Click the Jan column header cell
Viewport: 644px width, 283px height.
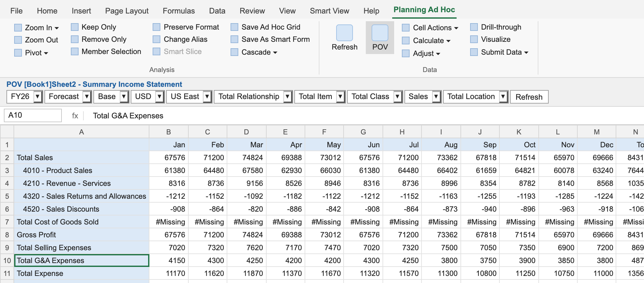(169, 145)
